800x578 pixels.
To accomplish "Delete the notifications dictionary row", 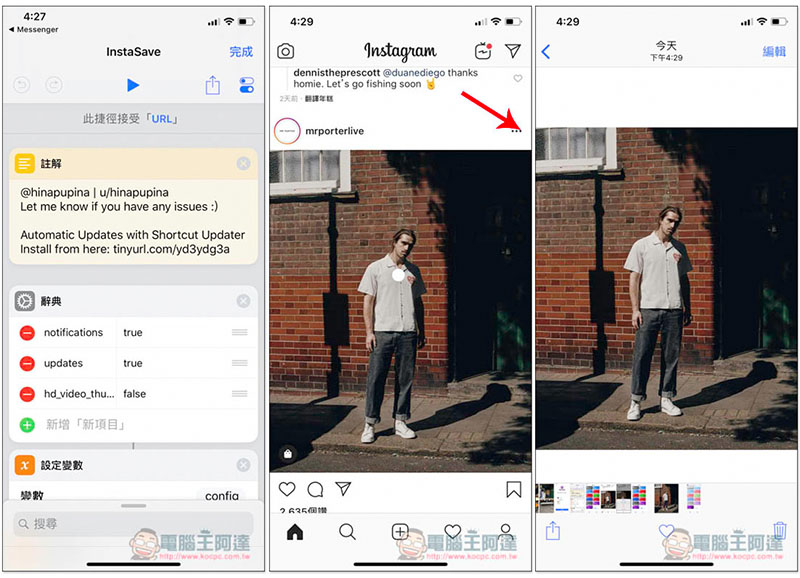I will (x=27, y=333).
